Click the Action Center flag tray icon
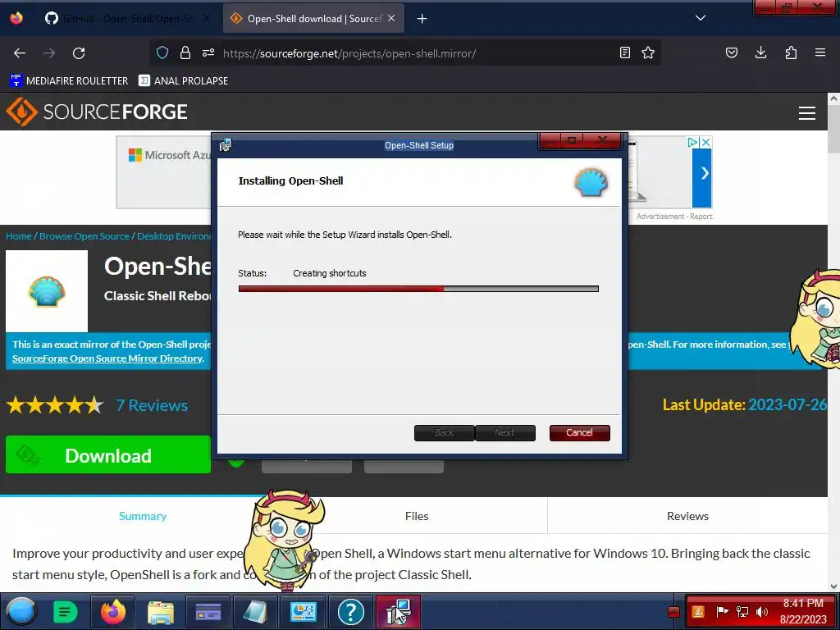840x630 pixels. coord(722,612)
